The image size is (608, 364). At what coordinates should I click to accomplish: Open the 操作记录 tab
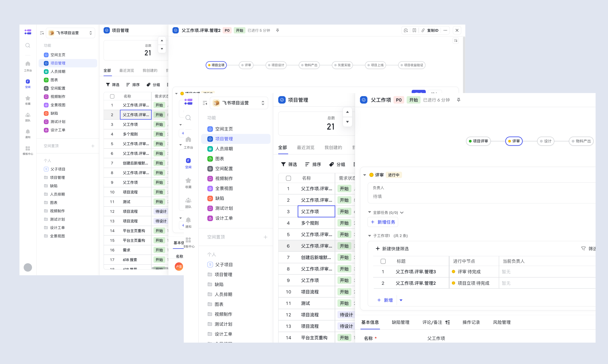click(x=471, y=322)
